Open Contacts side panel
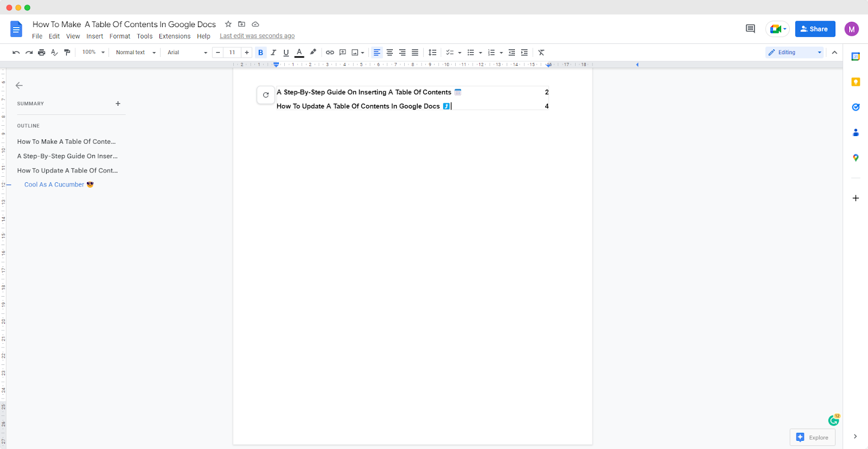This screenshot has height=449, width=868. pos(856,132)
